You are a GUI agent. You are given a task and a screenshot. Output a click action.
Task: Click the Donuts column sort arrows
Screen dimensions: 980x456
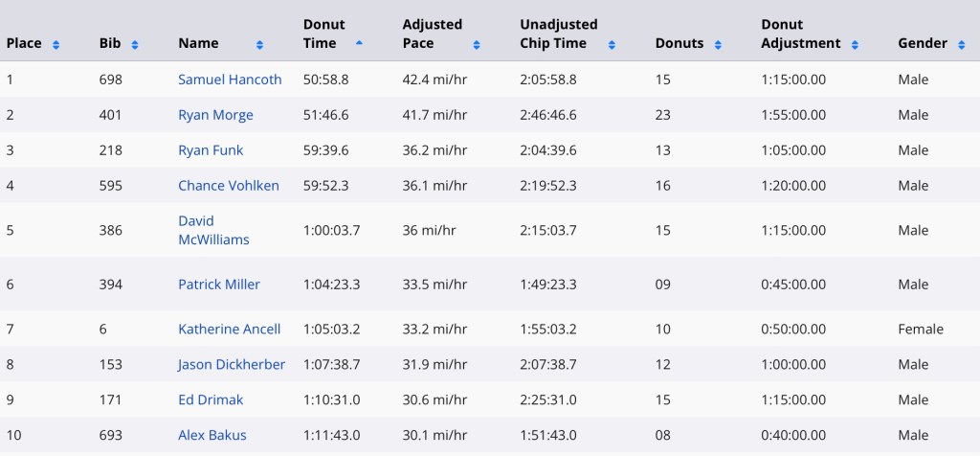point(718,44)
